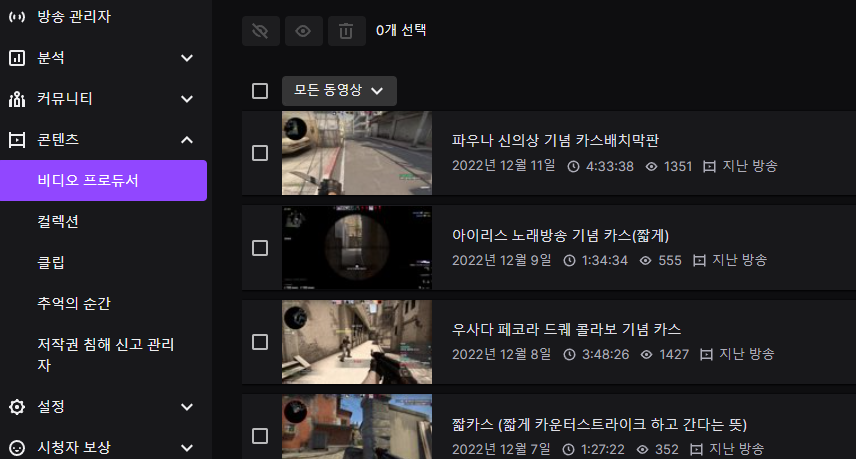Open 추억의 순간 in the sidebar

[74, 303]
